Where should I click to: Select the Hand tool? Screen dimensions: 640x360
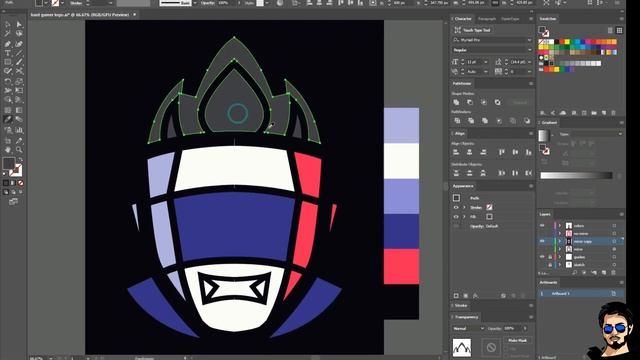point(8,150)
